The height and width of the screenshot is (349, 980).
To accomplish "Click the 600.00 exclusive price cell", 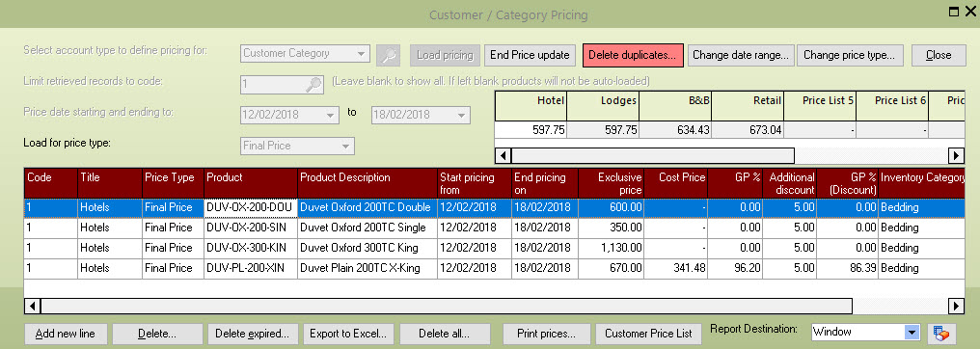I will pyautogui.click(x=612, y=207).
